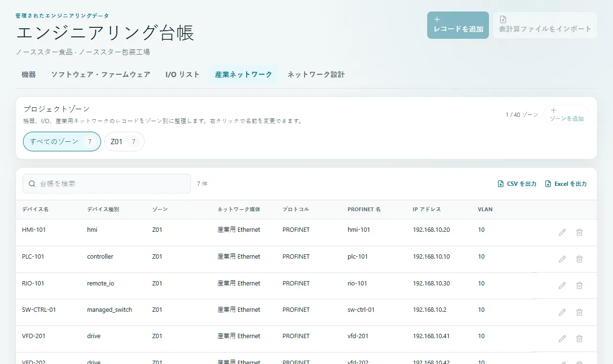Click the trash icon for RIO-101

[579, 285]
